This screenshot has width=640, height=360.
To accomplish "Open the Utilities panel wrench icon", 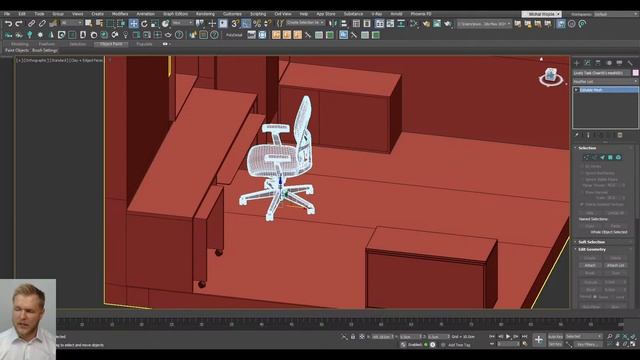I will (630, 63).
